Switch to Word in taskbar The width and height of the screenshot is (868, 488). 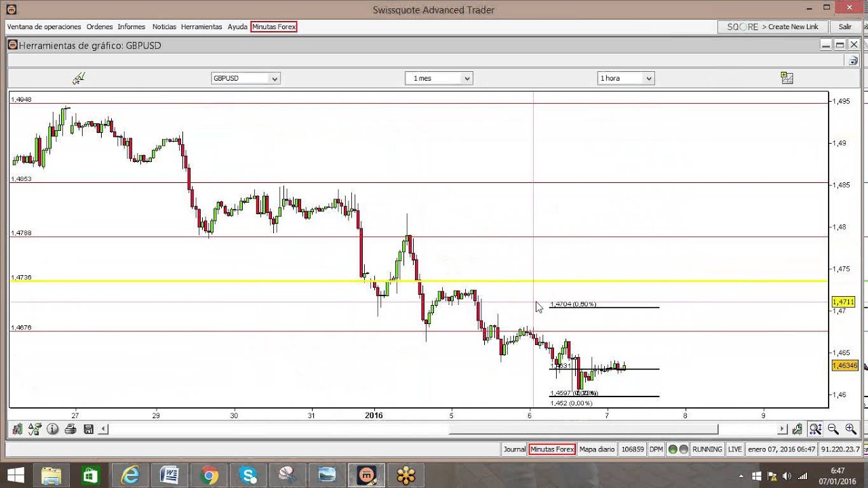click(x=170, y=475)
